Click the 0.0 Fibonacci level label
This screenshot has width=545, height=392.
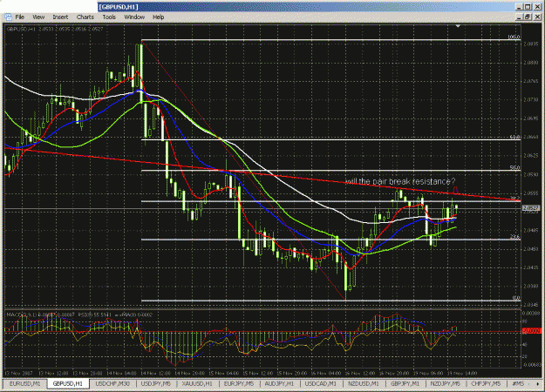point(516,298)
